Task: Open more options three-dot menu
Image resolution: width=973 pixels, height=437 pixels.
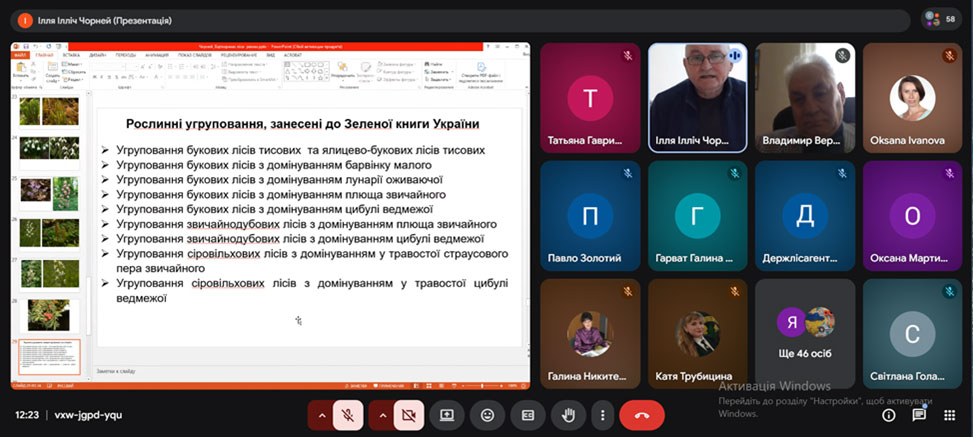Action: point(602,415)
